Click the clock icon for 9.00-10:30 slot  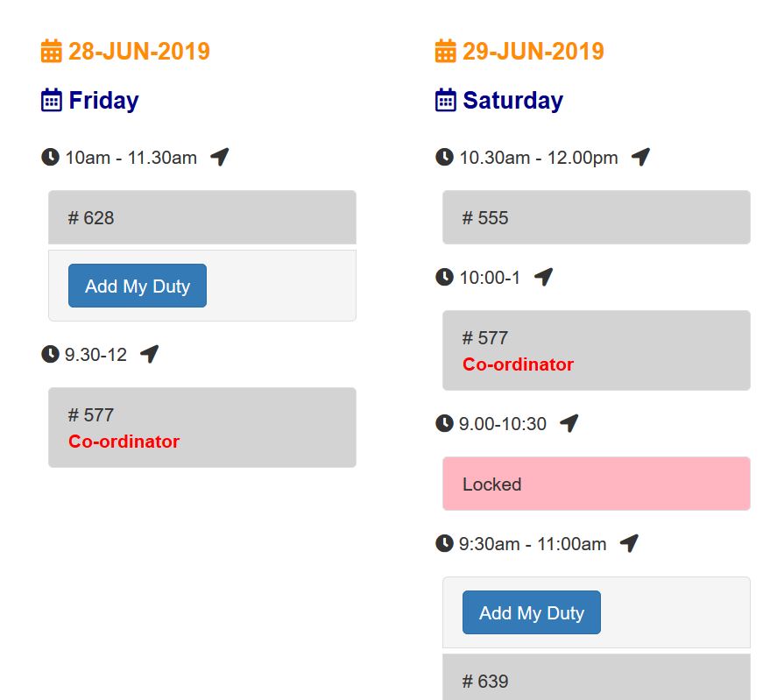pyautogui.click(x=444, y=424)
